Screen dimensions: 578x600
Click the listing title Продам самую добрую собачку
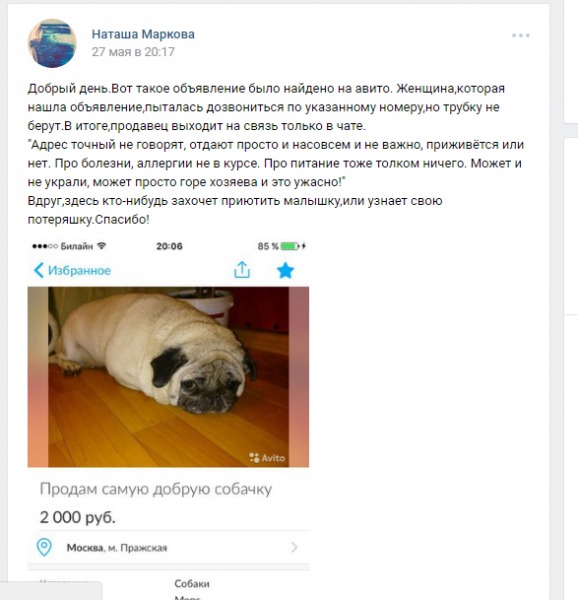pos(156,489)
